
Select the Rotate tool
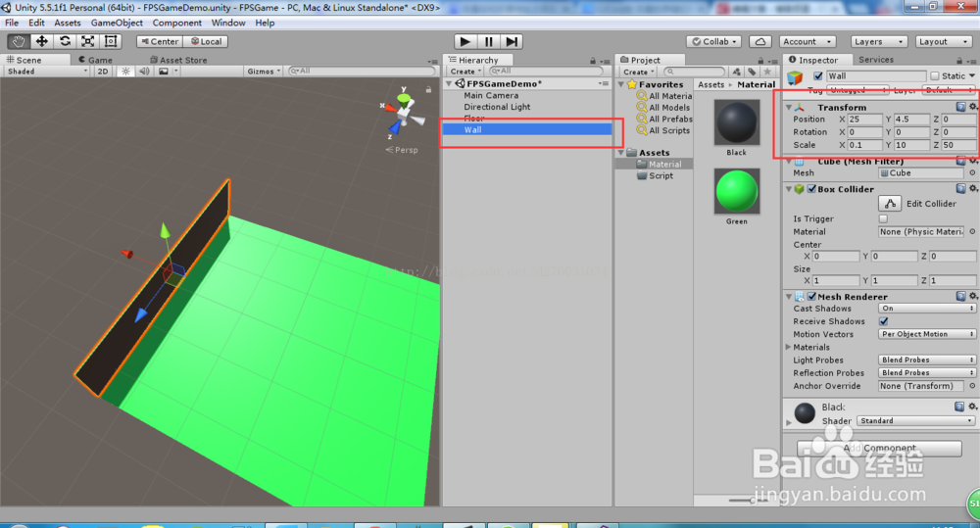(x=65, y=41)
